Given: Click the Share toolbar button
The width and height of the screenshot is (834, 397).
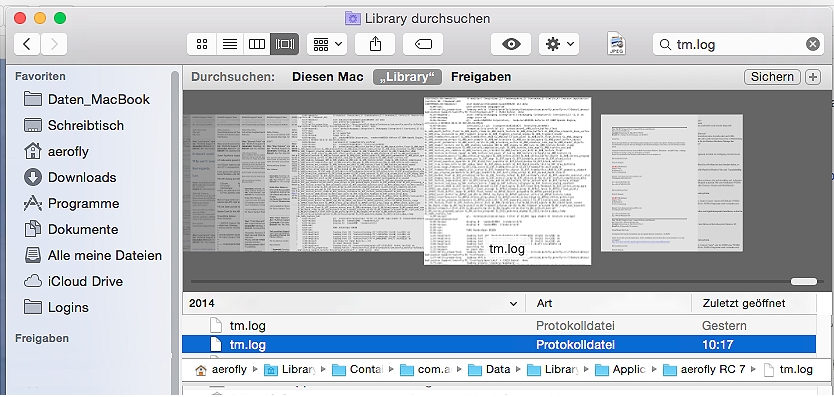Looking at the screenshot, I should pos(375,44).
